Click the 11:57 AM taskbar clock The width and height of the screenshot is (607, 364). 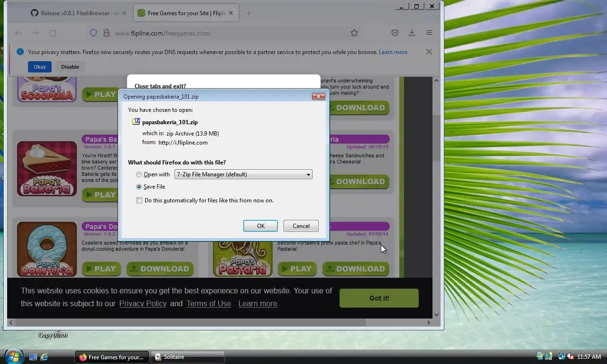589,357
